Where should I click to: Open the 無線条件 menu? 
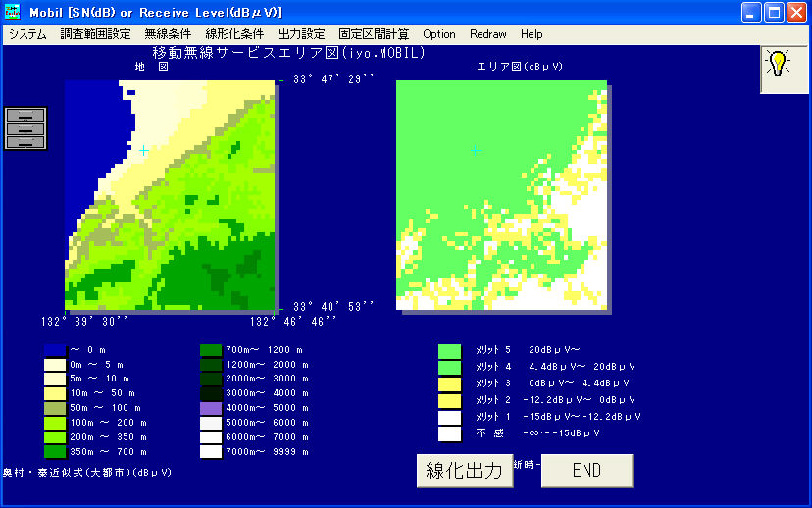point(168,34)
